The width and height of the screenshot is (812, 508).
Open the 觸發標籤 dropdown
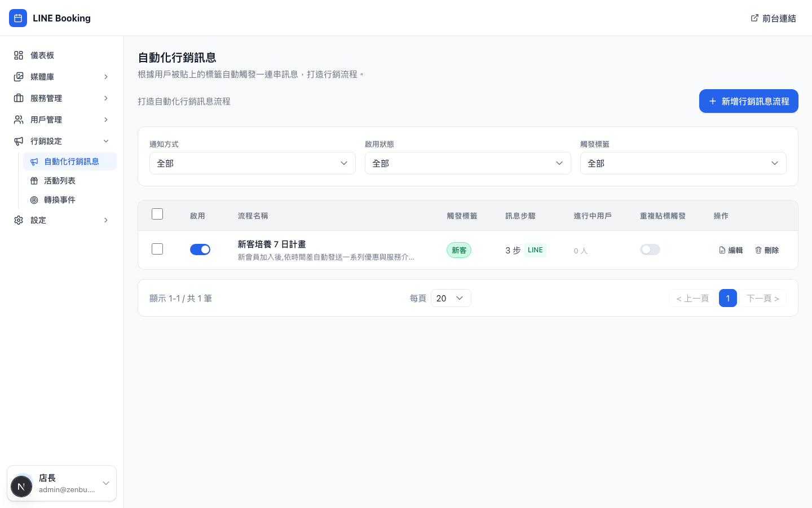click(x=683, y=163)
